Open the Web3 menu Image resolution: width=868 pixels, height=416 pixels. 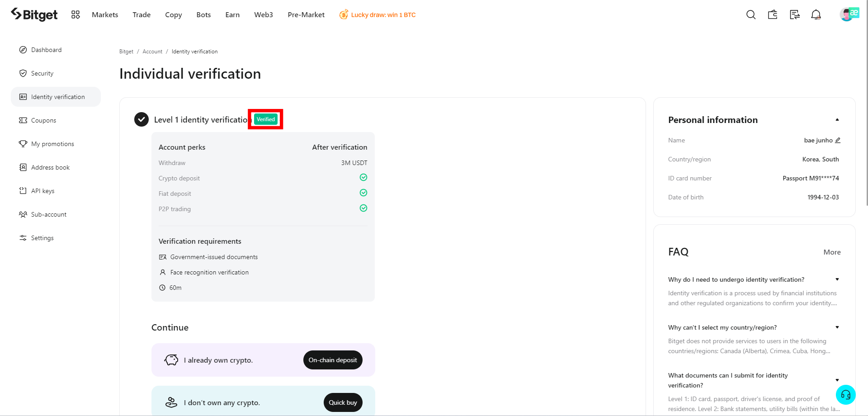(x=264, y=15)
